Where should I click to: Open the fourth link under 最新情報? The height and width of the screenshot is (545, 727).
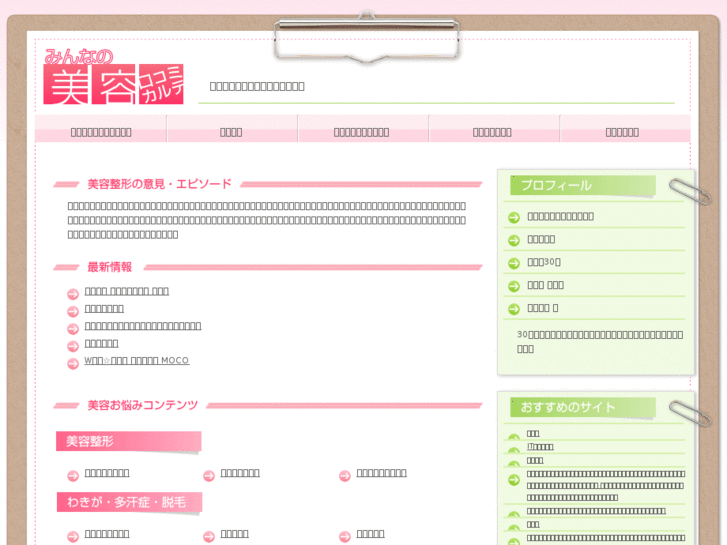(102, 343)
